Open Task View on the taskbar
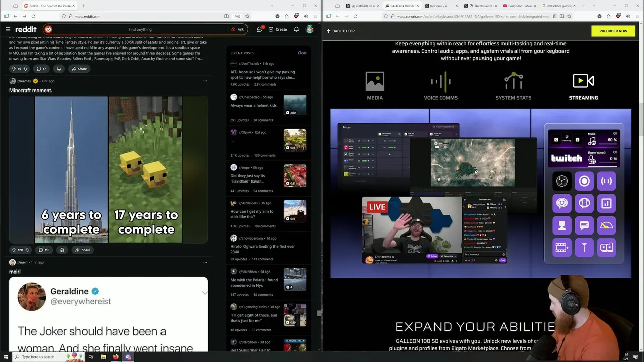This screenshot has height=362, width=644. pos(91,357)
